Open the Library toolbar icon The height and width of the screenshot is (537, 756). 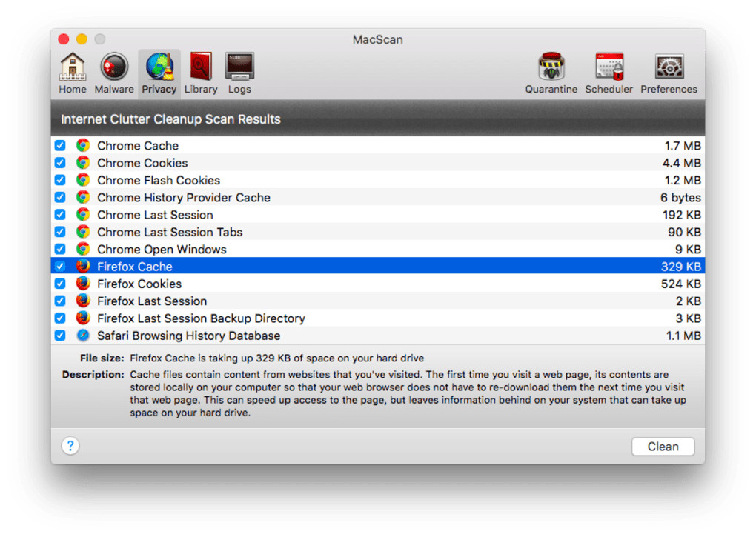[x=201, y=73]
